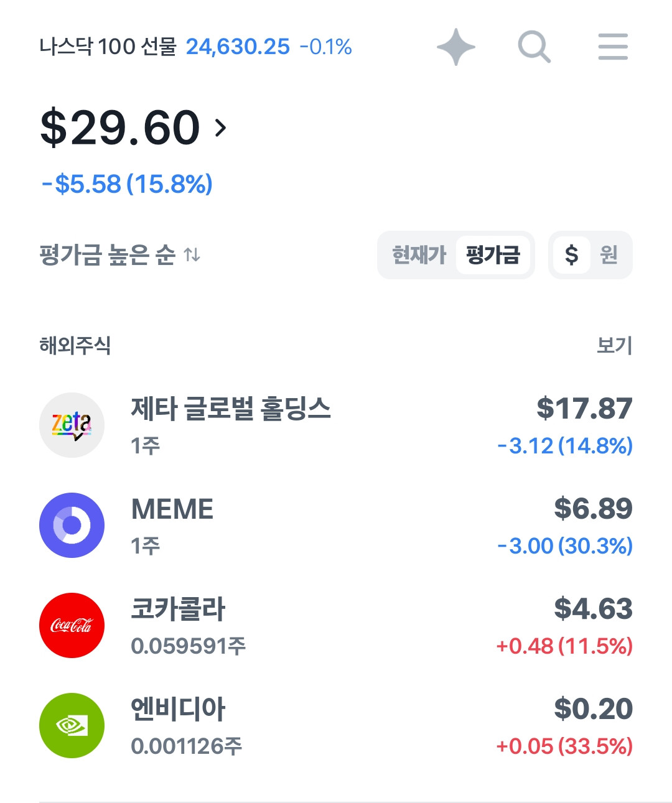Open search with magnifier icon

click(534, 47)
